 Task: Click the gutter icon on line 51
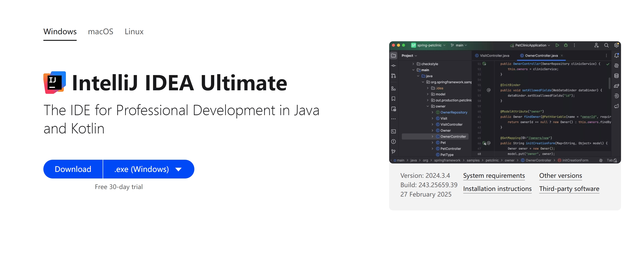[x=484, y=64]
